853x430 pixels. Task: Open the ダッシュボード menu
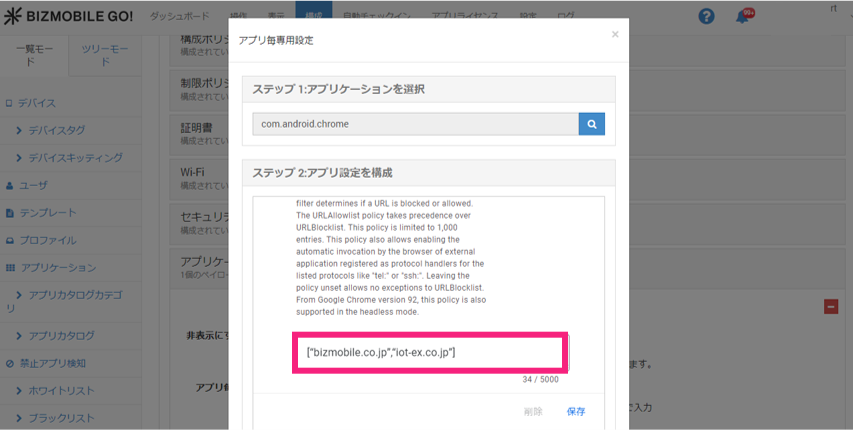(180, 17)
